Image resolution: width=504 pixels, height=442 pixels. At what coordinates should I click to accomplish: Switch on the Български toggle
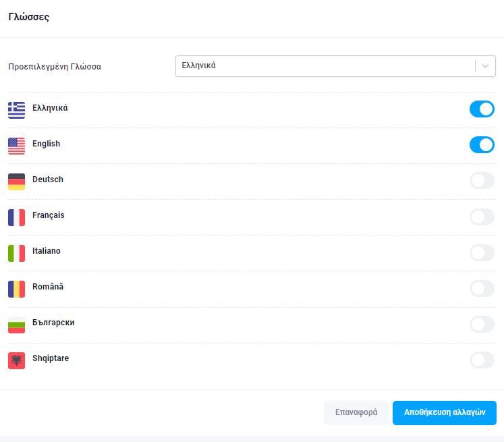click(x=482, y=324)
